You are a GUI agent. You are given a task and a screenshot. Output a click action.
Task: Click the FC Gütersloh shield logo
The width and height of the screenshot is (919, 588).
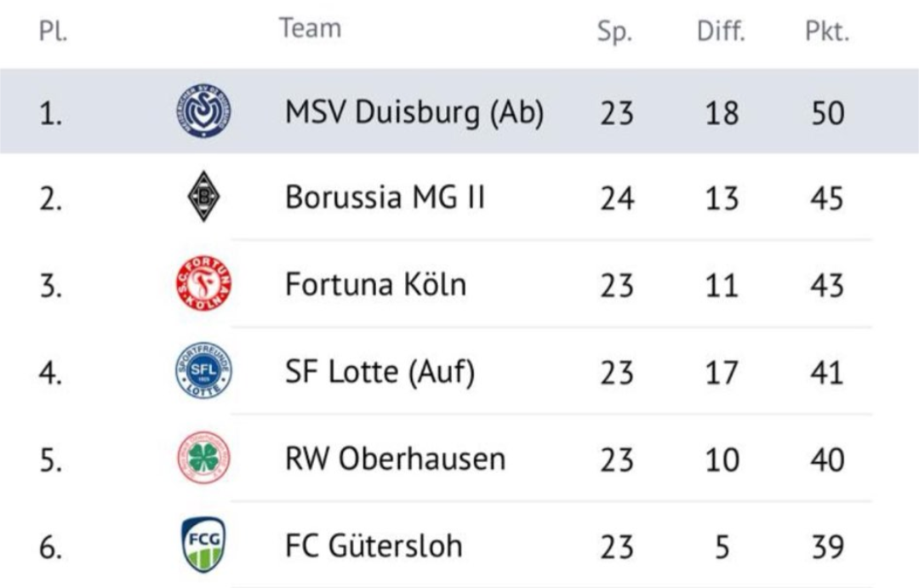203,545
